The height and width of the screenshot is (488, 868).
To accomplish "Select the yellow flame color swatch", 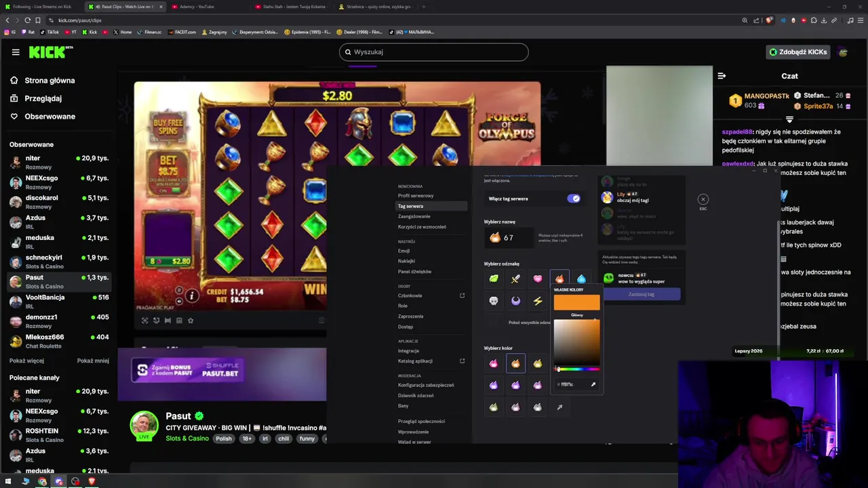I will 538,364.
